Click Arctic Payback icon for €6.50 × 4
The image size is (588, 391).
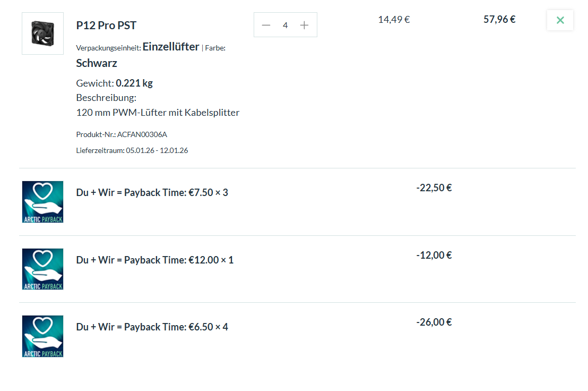pyautogui.click(x=42, y=336)
